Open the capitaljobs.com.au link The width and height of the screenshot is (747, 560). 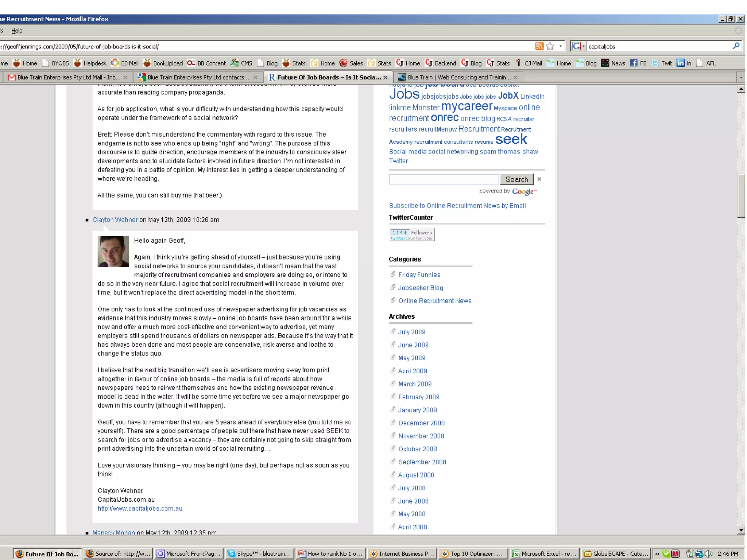point(140,508)
